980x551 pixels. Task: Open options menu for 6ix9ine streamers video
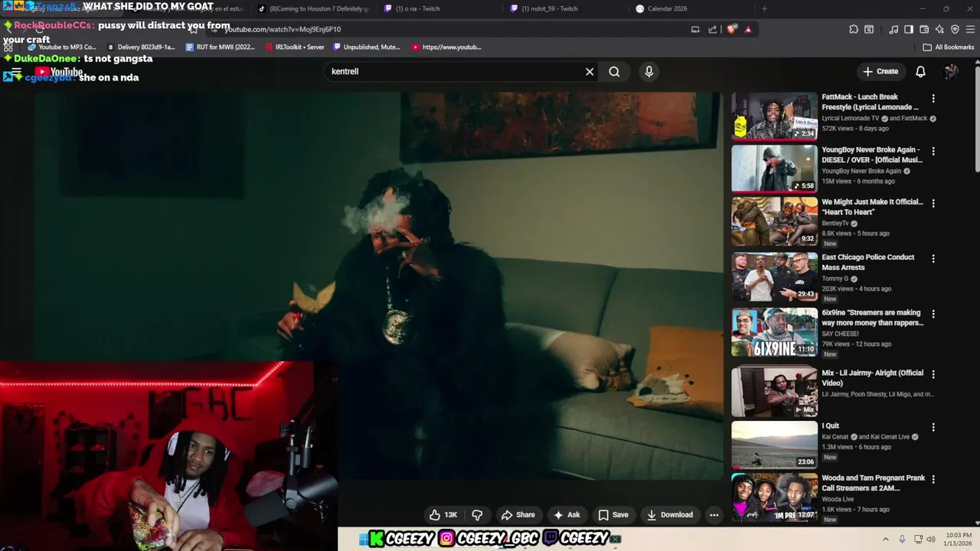pos(933,315)
